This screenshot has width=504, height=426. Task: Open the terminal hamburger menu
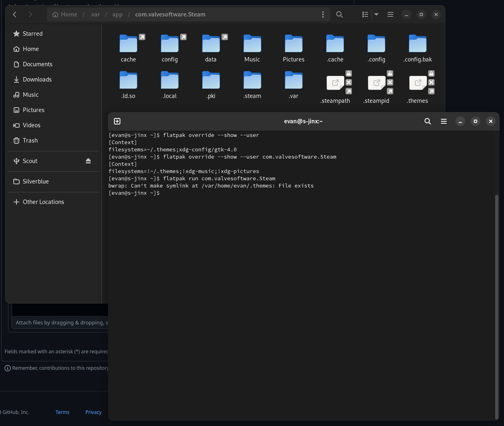[x=443, y=121]
